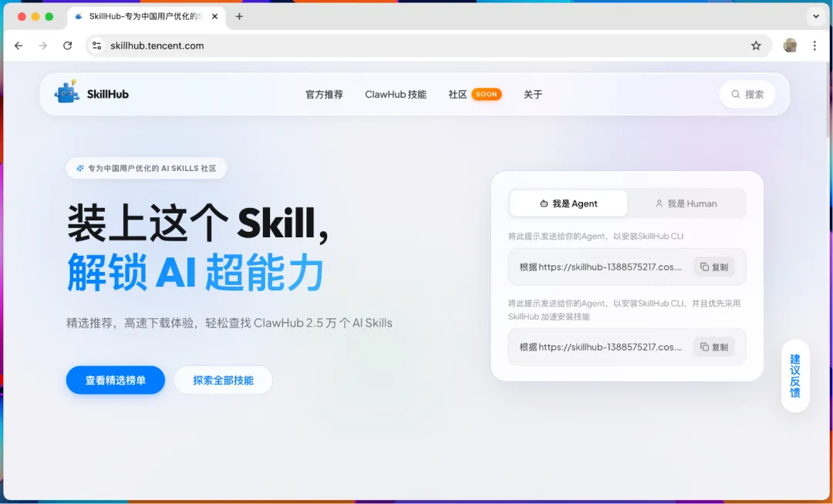Click the 专为中国用户优化的 AI SKILLS 社区 badge

pyautogui.click(x=147, y=168)
